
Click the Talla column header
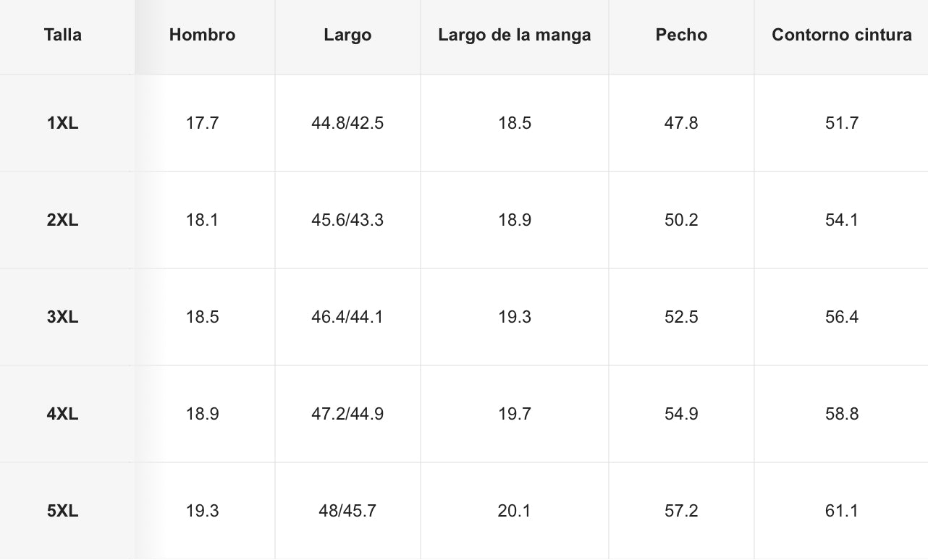pos(63,35)
